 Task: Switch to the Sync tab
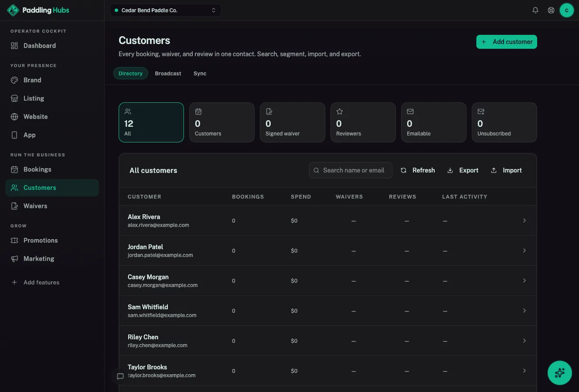pos(200,73)
